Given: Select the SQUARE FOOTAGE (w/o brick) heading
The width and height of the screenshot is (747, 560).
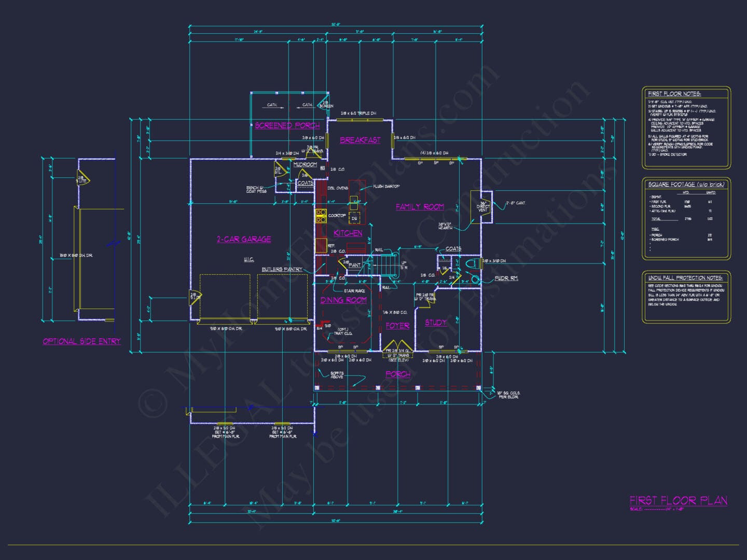Looking at the screenshot, I should [686, 184].
